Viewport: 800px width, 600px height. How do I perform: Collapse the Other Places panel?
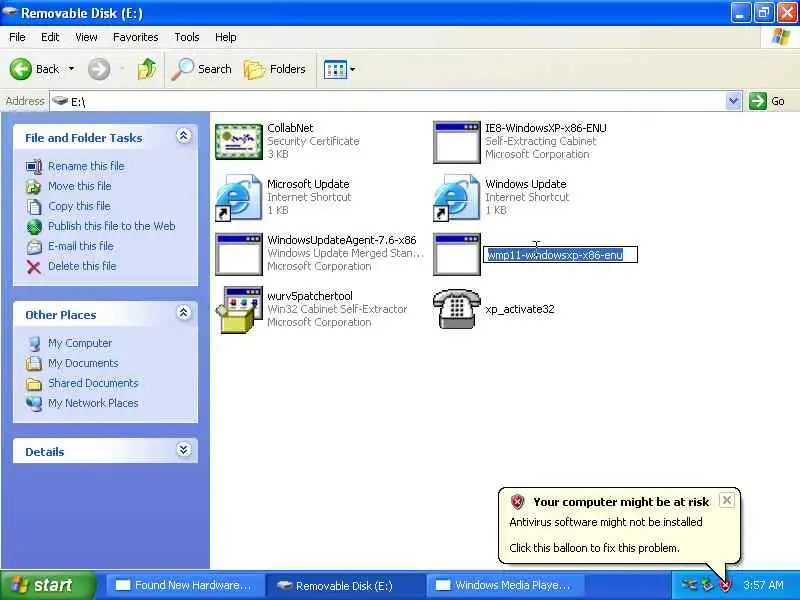pyautogui.click(x=184, y=313)
